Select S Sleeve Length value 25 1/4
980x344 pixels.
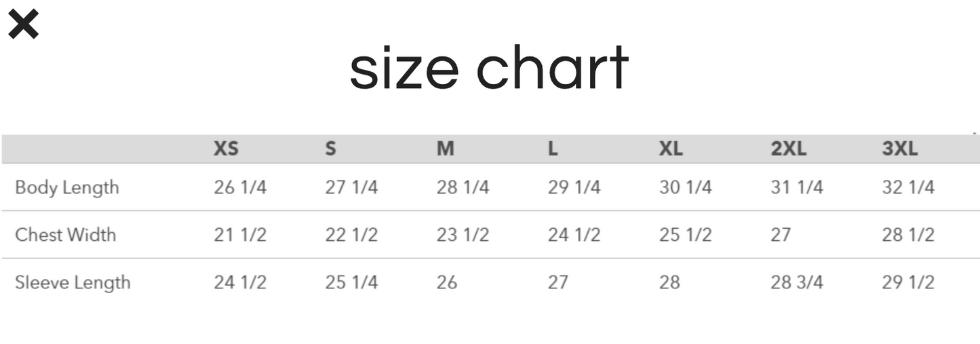351,282
